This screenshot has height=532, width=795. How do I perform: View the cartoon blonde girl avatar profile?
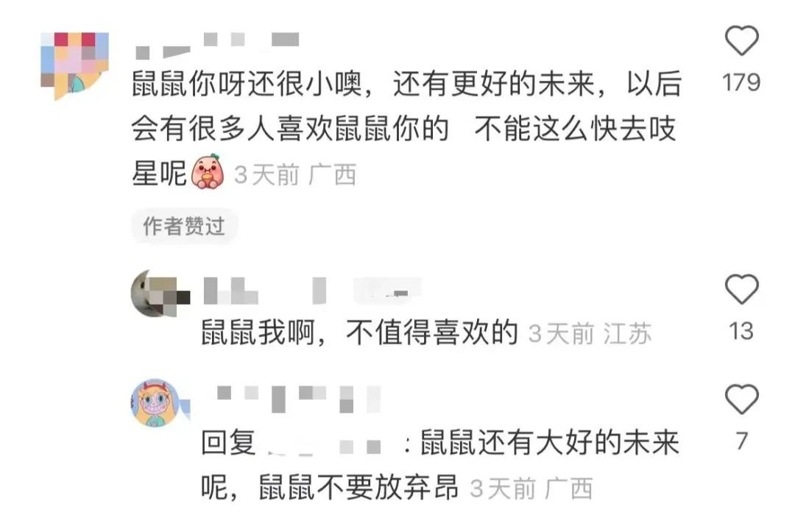coord(160,403)
